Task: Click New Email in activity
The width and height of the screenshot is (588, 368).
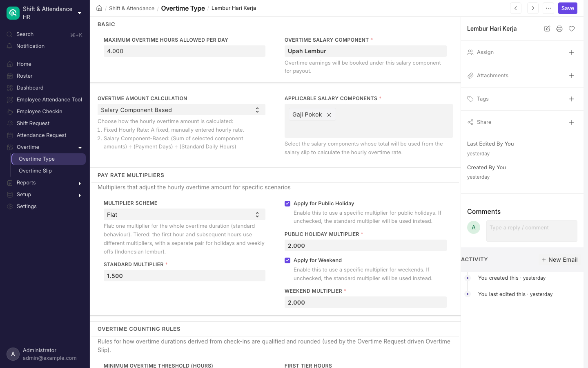Action: [559, 260]
